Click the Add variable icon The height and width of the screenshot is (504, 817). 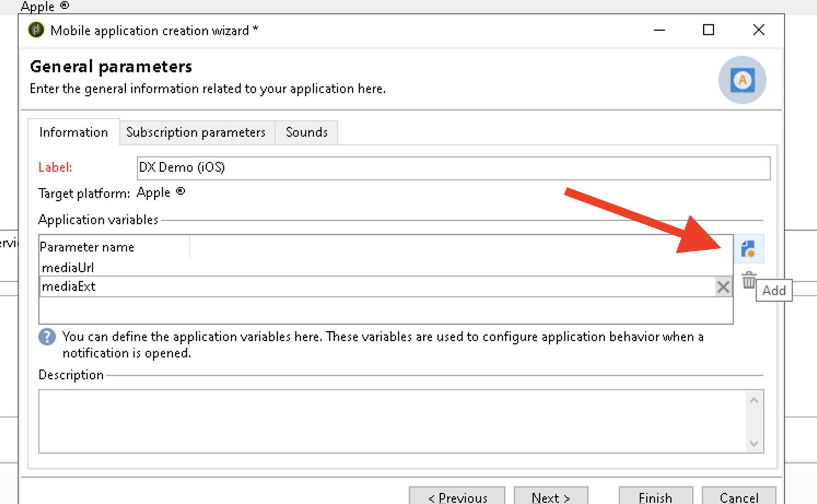pos(749,249)
